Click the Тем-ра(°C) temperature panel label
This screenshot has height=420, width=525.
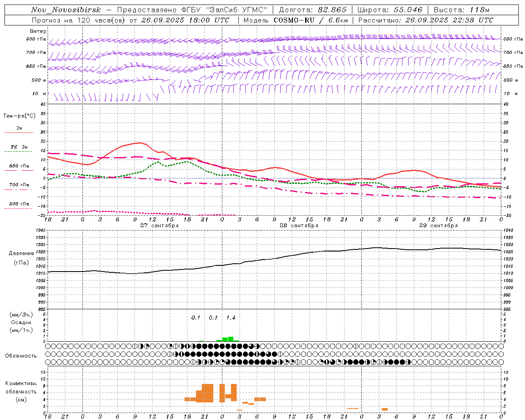(19, 116)
